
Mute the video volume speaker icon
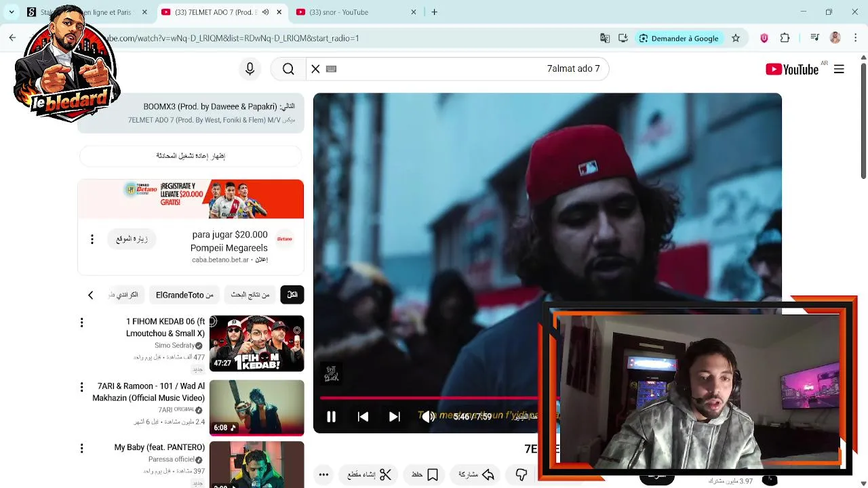coord(428,417)
